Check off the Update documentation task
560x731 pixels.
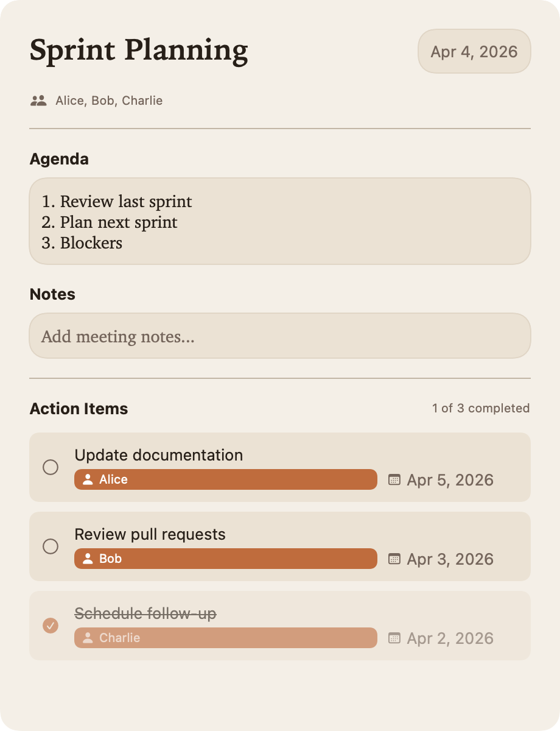[50, 467]
